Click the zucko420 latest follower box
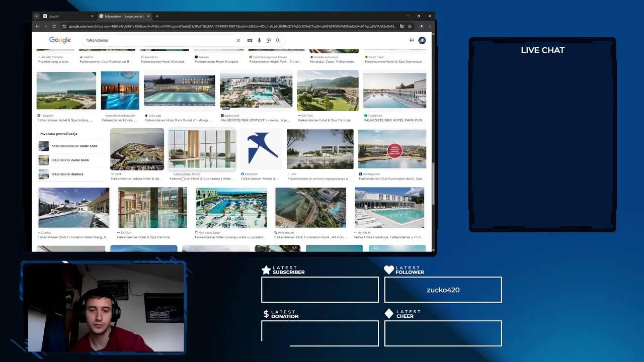This screenshot has width=644, height=362. coord(443,290)
